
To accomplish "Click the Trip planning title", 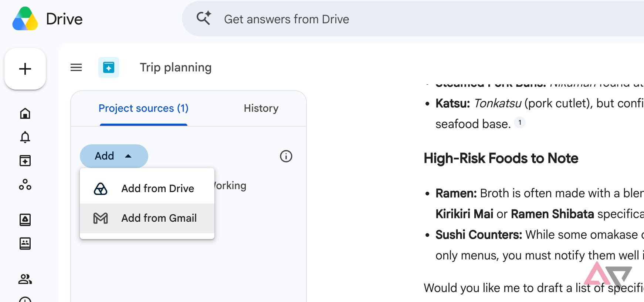I will point(176,67).
